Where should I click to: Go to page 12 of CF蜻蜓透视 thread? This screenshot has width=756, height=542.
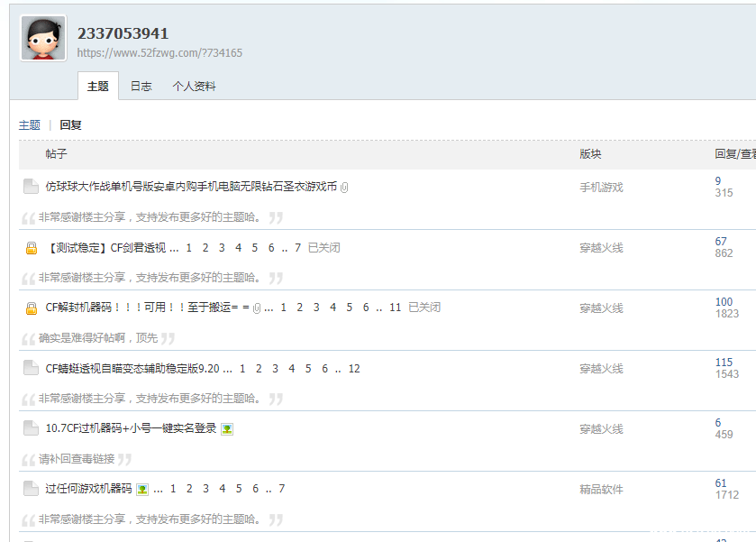(354, 369)
